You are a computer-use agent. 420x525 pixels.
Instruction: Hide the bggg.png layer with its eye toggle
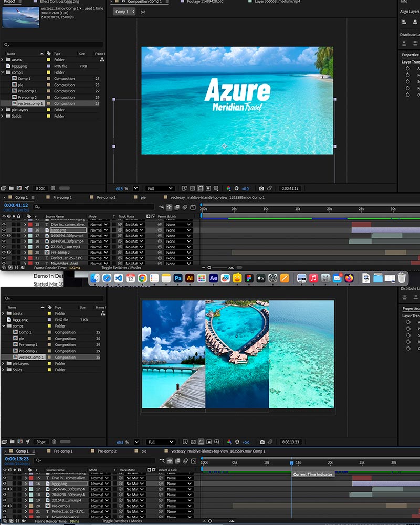tap(4, 229)
